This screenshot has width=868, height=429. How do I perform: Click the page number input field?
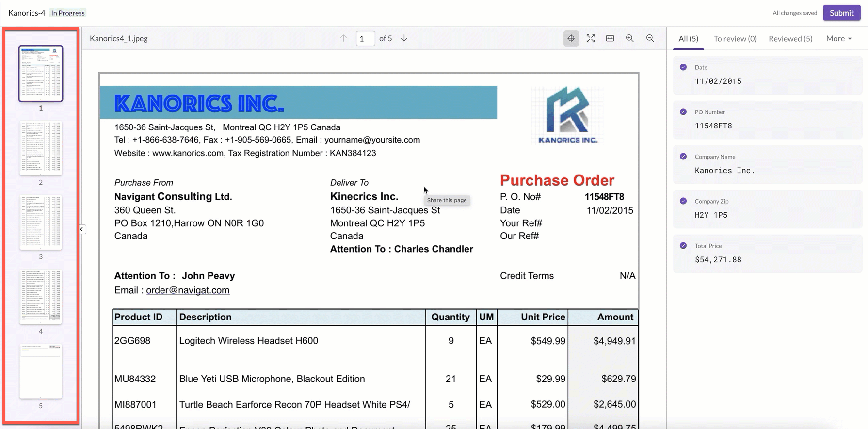(365, 38)
